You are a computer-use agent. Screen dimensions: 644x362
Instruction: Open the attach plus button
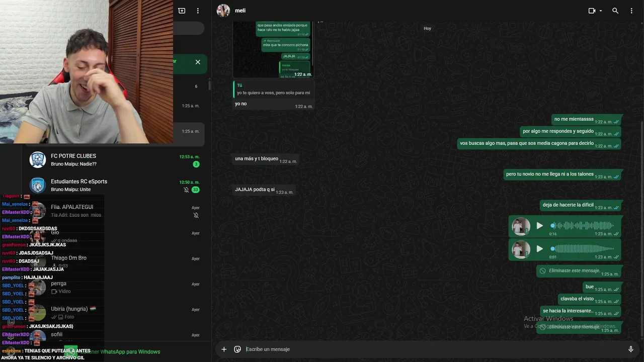click(224, 349)
